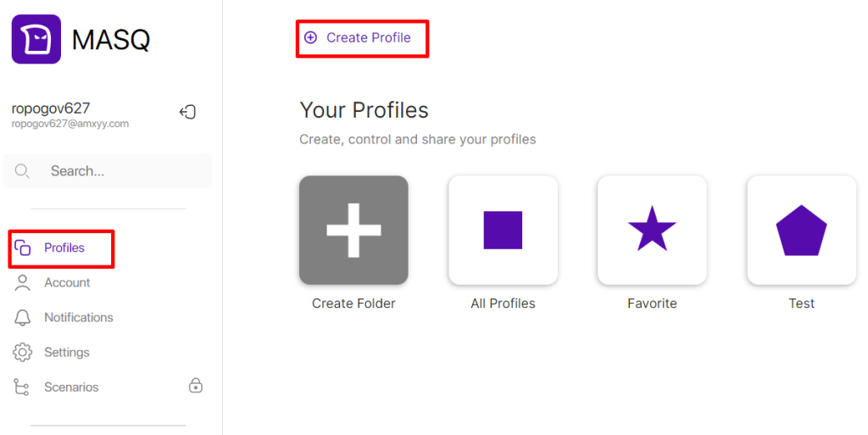This screenshot has height=435, width=868.
Task: Focus the Search... input field
Action: click(108, 171)
